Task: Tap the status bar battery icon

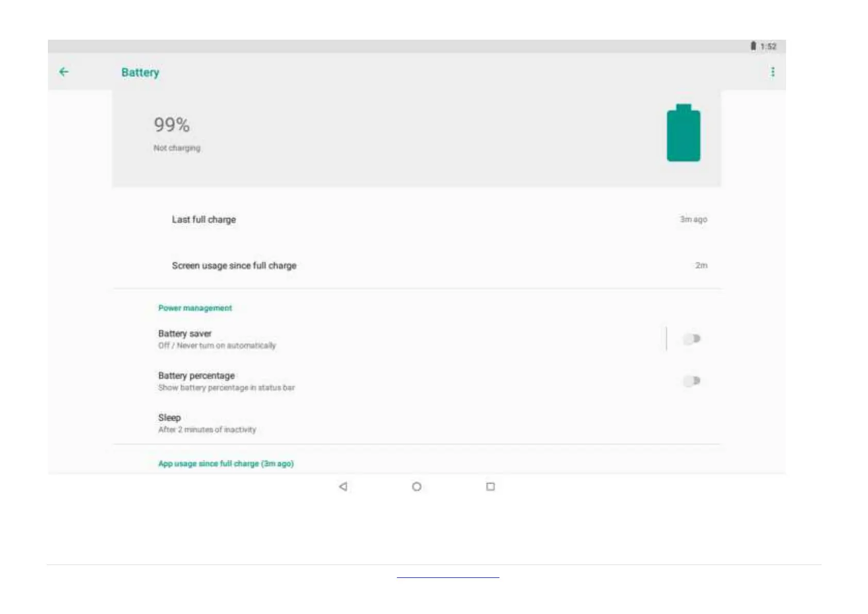Action: coord(753,46)
